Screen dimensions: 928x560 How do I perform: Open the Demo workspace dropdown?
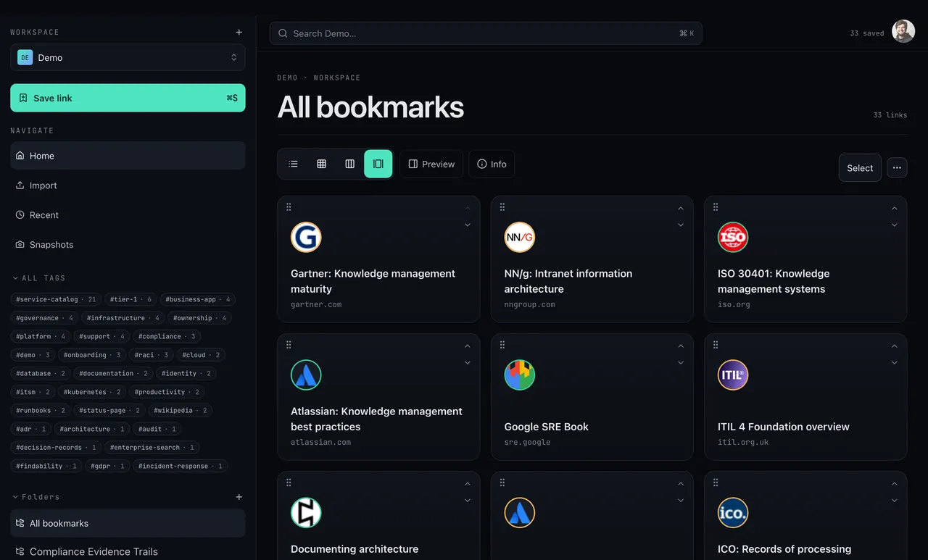pyautogui.click(x=128, y=57)
